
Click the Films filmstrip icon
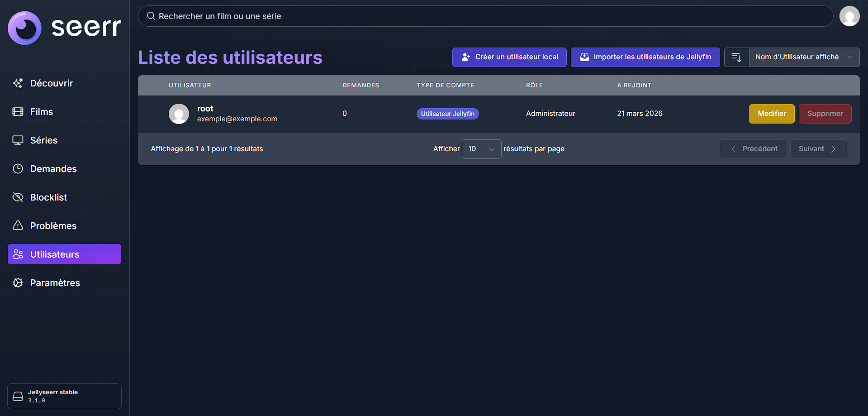18,112
